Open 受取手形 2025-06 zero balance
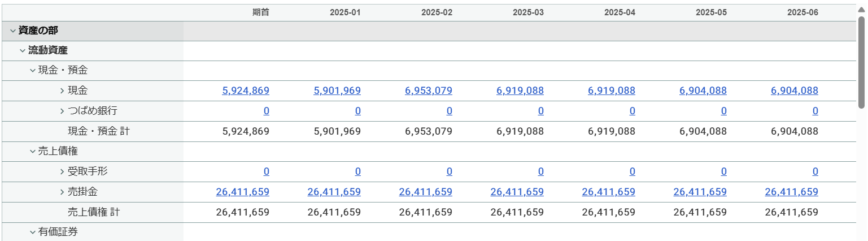Screen dimensions: 868x241 coord(815,171)
